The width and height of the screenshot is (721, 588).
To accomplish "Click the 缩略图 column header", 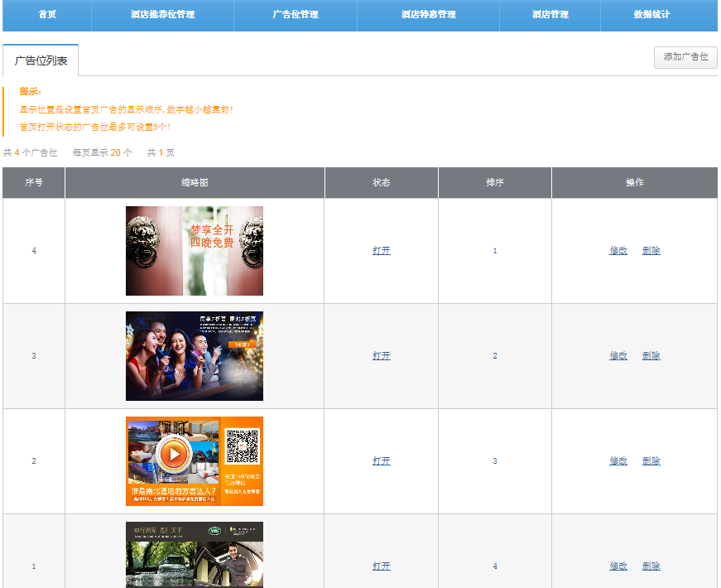I will pos(195,183).
